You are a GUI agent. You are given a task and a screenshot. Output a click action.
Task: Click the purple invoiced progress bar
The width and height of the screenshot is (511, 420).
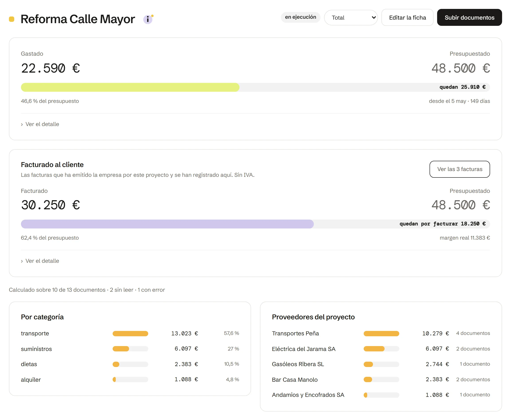(167, 224)
